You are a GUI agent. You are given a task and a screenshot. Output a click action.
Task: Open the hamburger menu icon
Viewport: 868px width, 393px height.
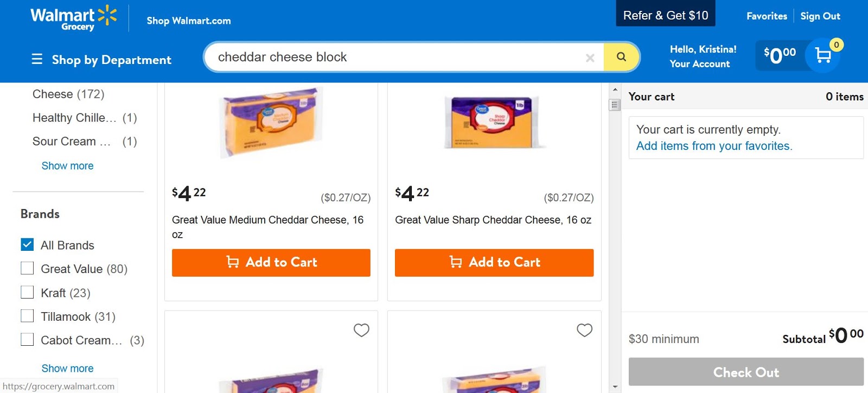tap(37, 59)
